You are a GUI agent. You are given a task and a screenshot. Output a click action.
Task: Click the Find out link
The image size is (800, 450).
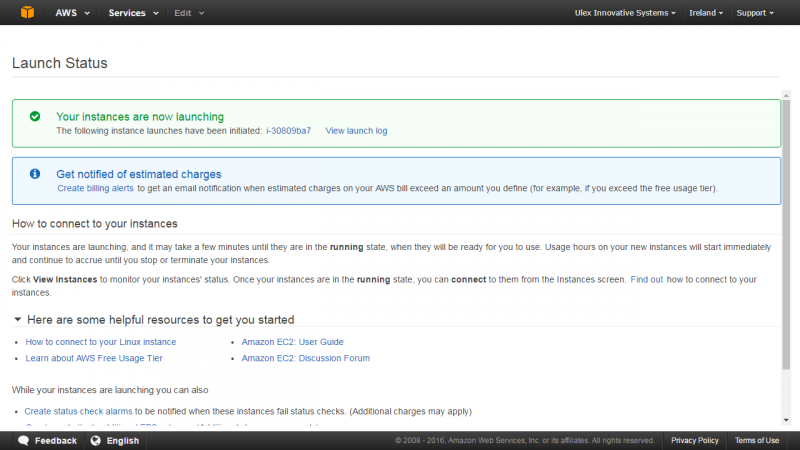(x=646, y=280)
